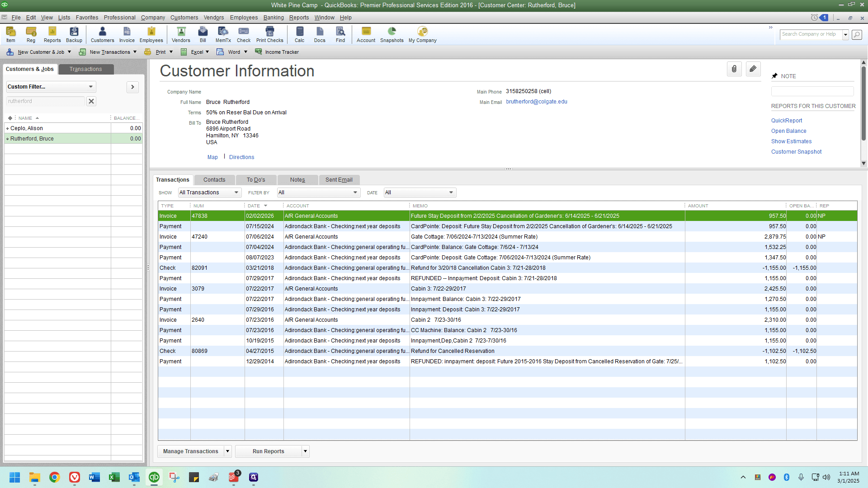Screen dimensions: 868x488
Task: Click the search magnifier icon
Action: 857,34
